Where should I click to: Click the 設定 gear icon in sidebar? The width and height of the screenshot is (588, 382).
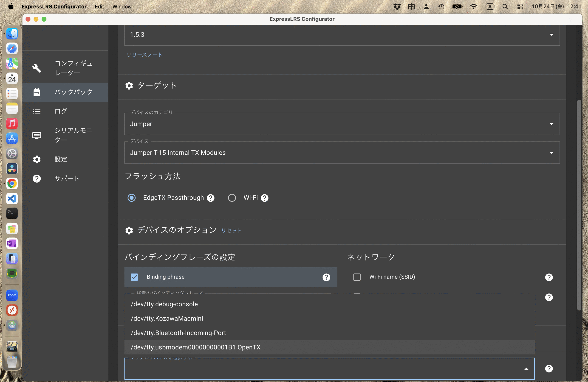(x=37, y=159)
